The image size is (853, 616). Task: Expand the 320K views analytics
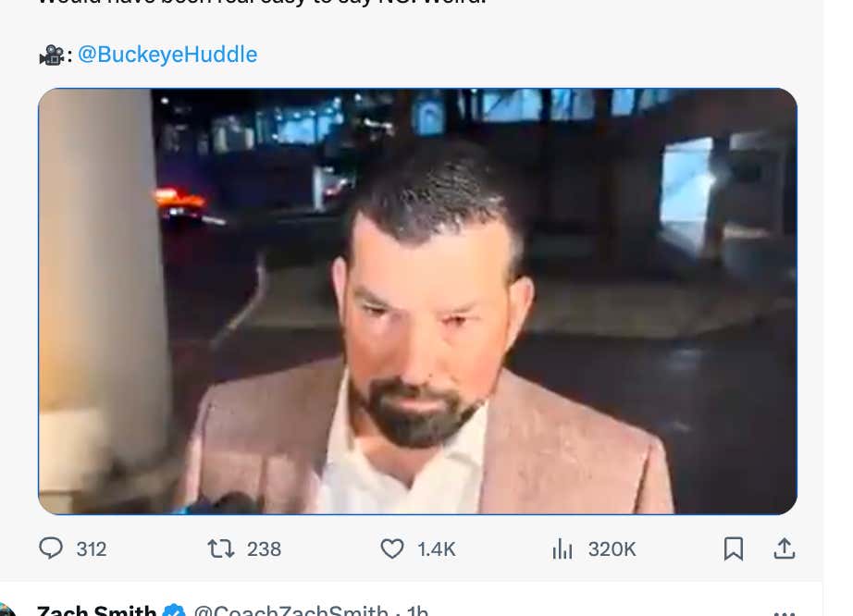tap(611, 548)
